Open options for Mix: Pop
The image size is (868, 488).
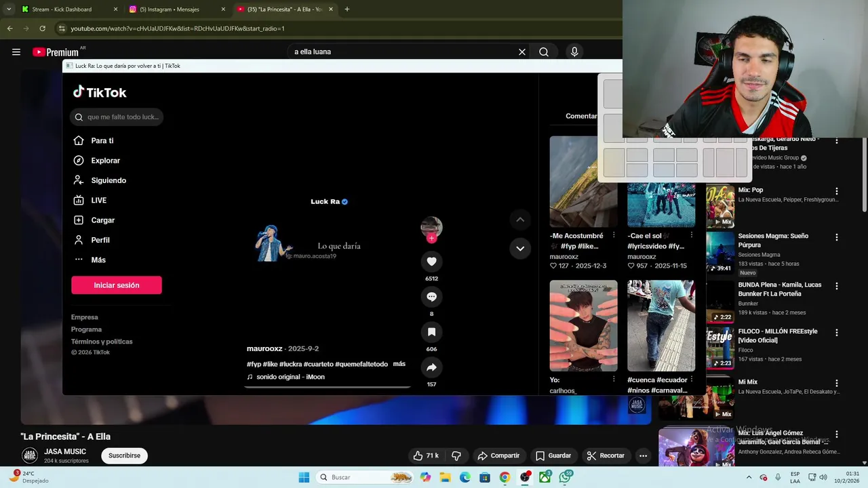836,191
